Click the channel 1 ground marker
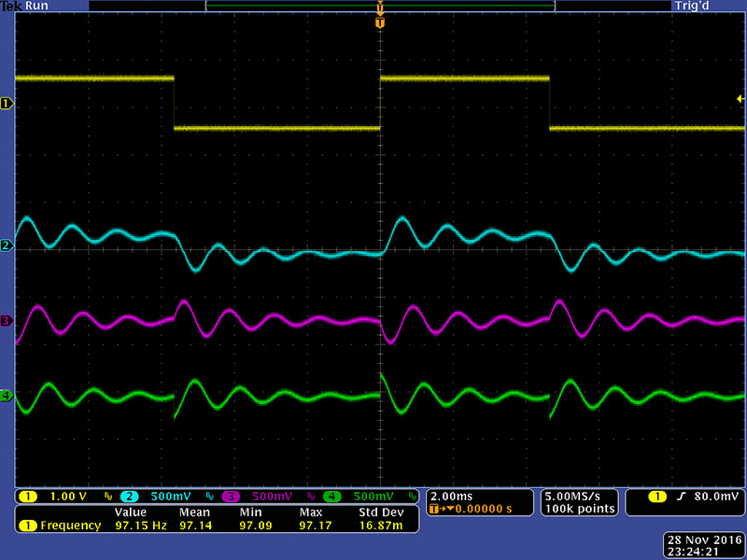Image resolution: width=747 pixels, height=560 pixels. 7,104
